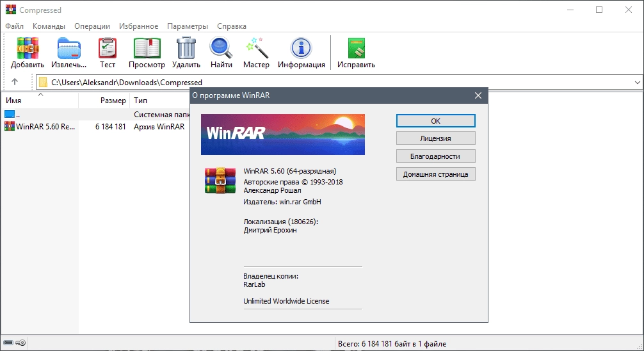Run the Тест archive test icon
This screenshot has height=351, width=644.
click(107, 49)
